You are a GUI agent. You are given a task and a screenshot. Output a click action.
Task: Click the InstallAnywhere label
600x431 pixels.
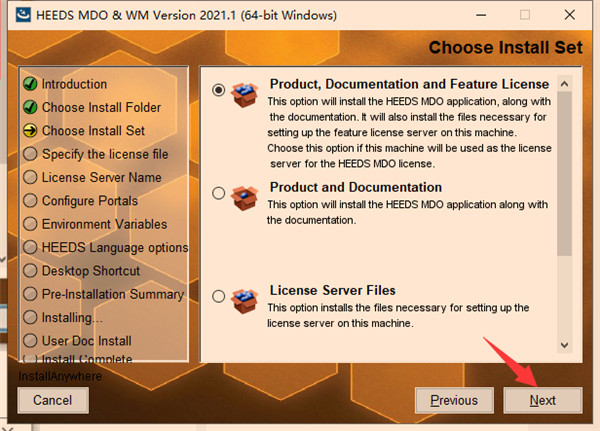pos(60,376)
